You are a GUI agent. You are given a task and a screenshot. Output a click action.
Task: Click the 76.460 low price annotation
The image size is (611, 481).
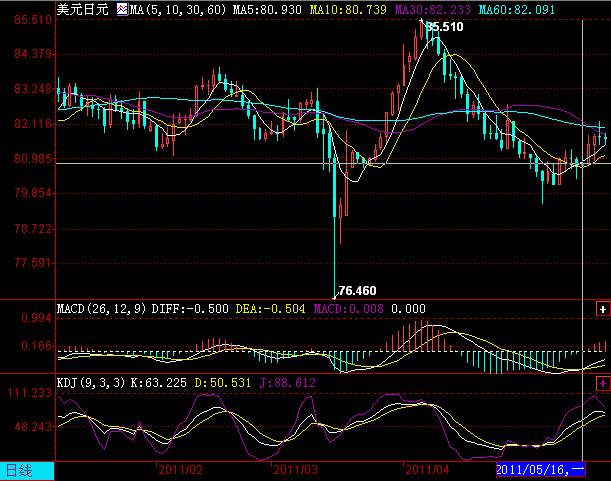click(357, 291)
